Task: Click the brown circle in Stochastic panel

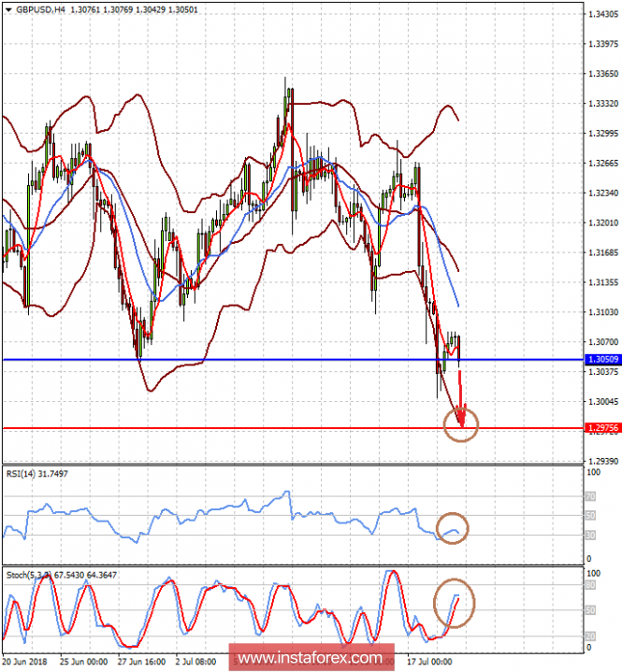Action: 454,604
